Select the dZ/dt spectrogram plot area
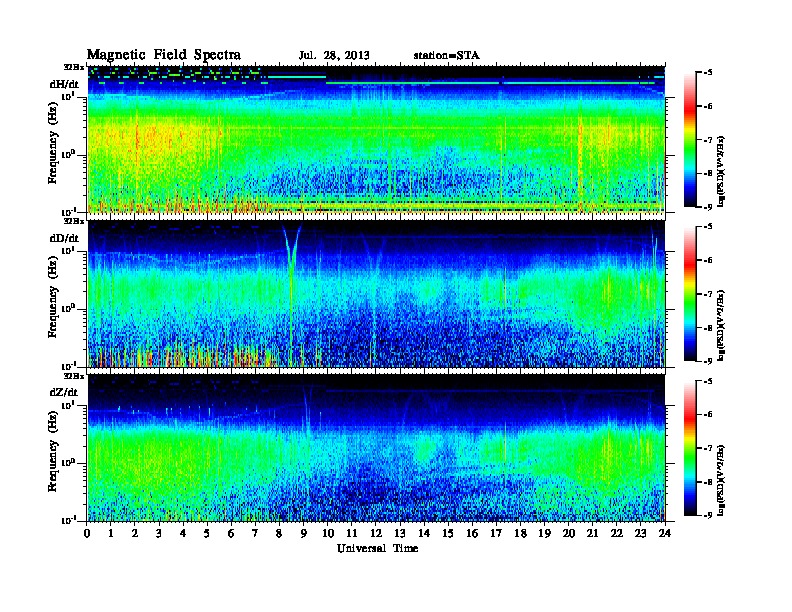This screenshot has height=612, width=792. pyautogui.click(x=376, y=448)
